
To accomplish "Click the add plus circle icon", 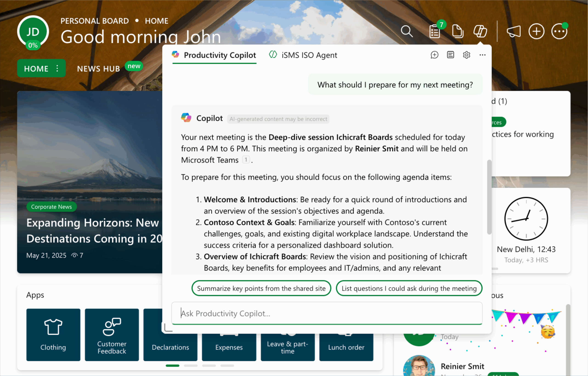I will (x=536, y=31).
